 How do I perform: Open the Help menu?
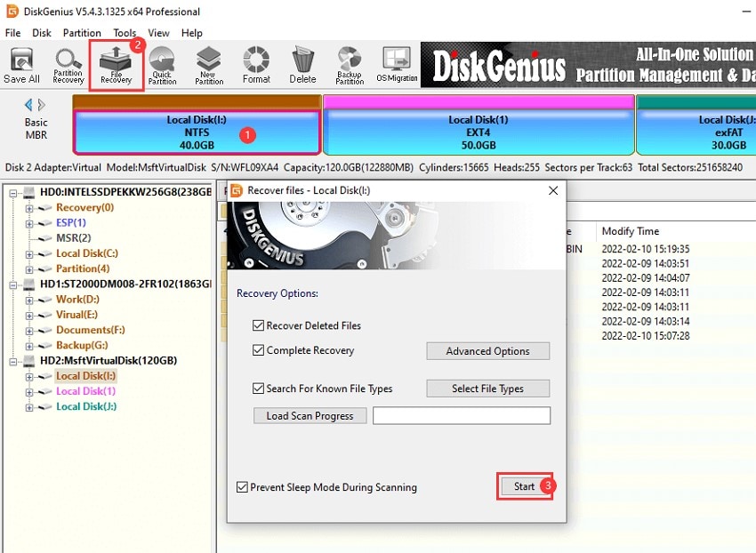pos(191,33)
